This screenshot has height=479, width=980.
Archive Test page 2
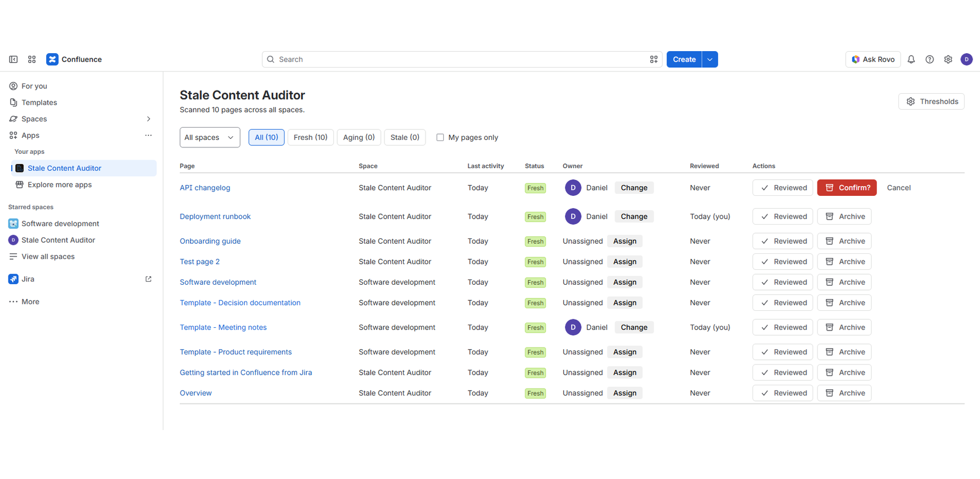(845, 262)
